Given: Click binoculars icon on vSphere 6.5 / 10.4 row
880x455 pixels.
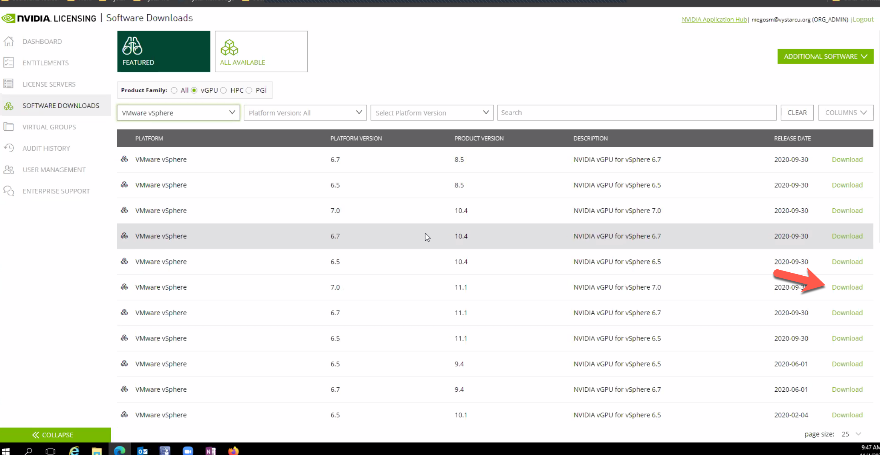Looking at the screenshot, I should coord(124,261).
